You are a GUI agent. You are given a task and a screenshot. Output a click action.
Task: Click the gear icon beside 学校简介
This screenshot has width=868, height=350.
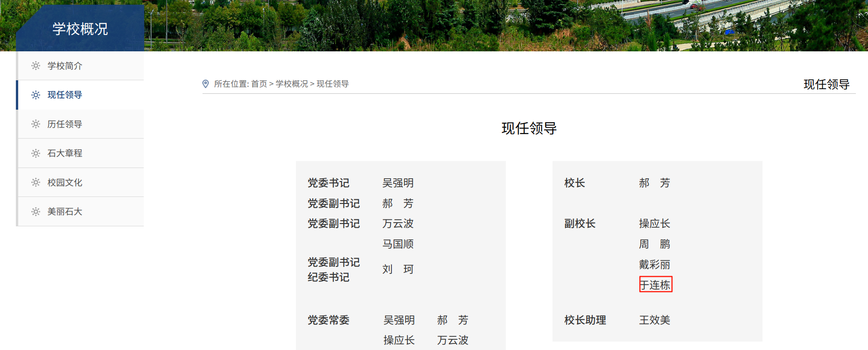point(35,66)
